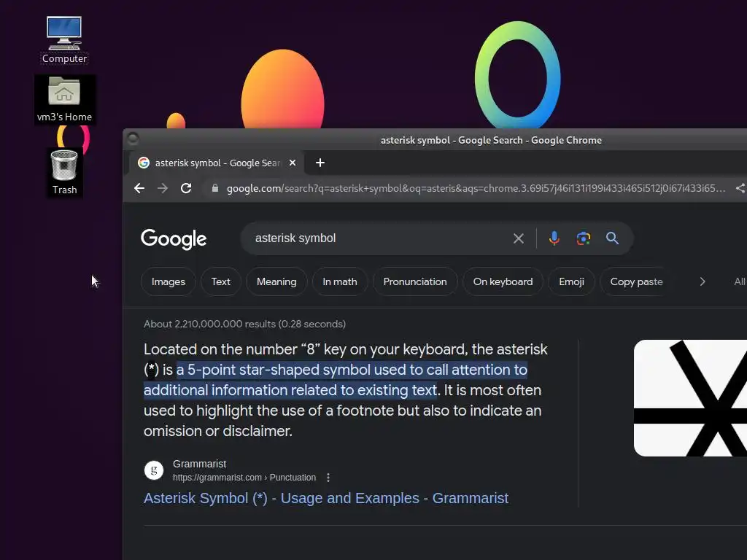
Task: Click the Chrome address bar URL
Action: click(476, 188)
